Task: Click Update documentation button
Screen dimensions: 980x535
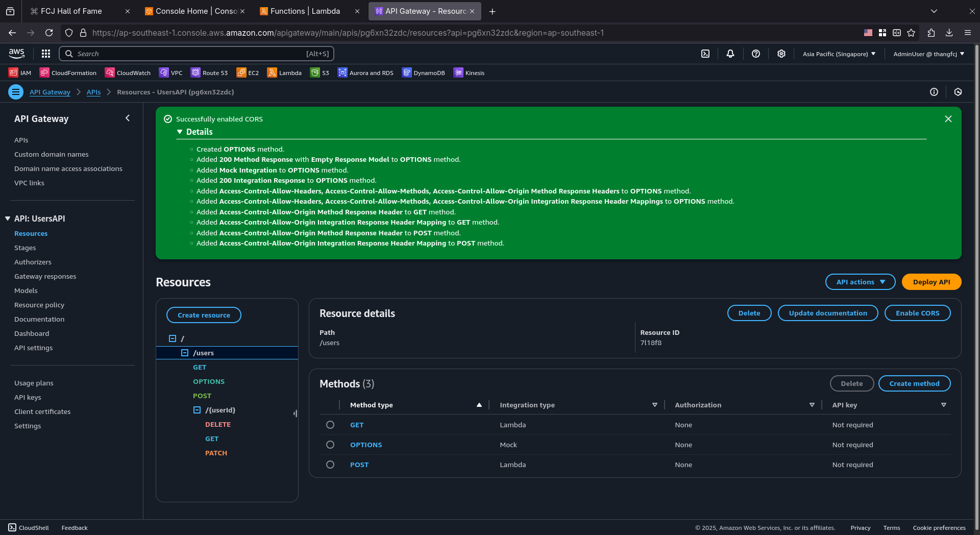Action: (x=828, y=313)
